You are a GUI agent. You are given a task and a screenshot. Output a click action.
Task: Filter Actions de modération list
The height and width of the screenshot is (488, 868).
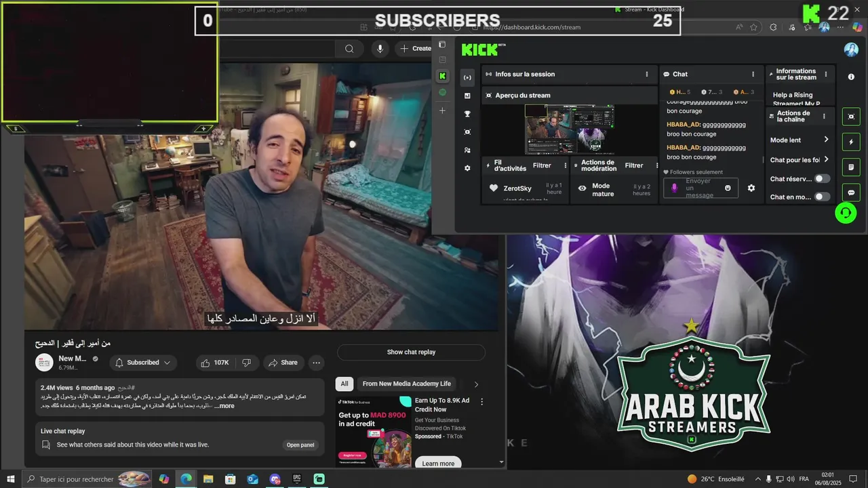pos(634,165)
